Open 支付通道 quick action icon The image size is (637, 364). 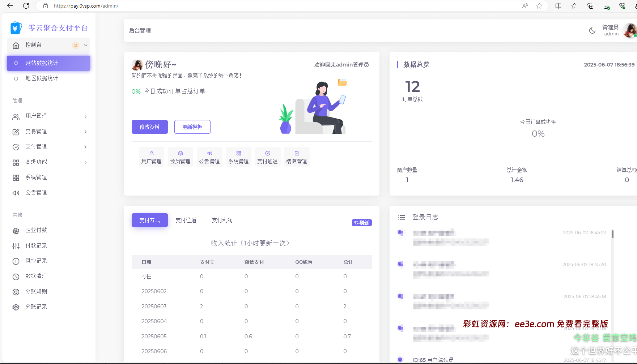[268, 156]
